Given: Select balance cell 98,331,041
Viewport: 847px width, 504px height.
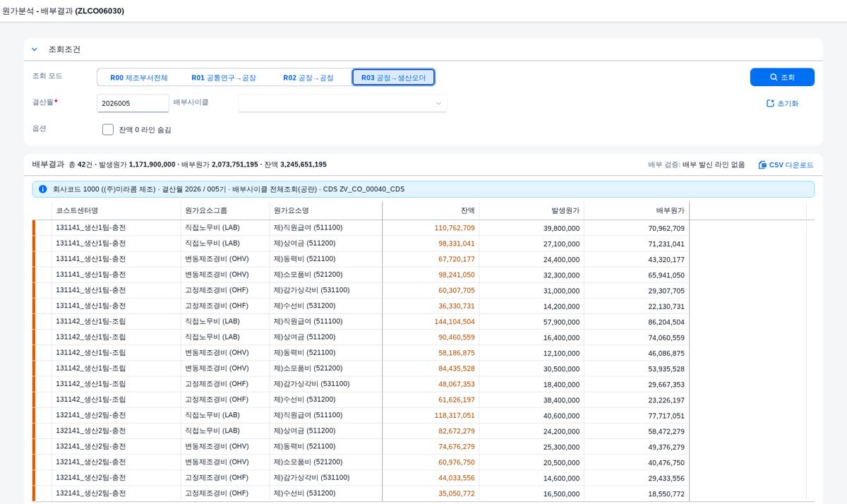Looking at the screenshot, I should (x=457, y=244).
